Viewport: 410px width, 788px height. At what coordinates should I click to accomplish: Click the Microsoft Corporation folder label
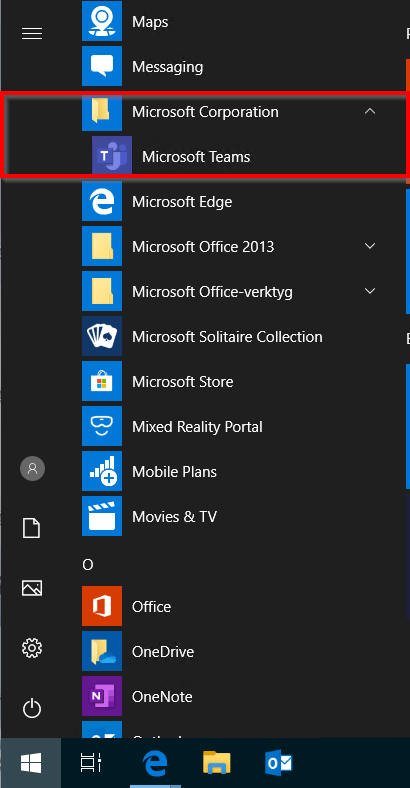[x=205, y=112]
